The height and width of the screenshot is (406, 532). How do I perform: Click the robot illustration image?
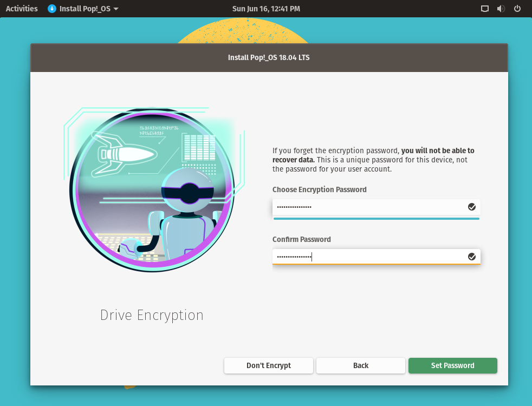154,189
